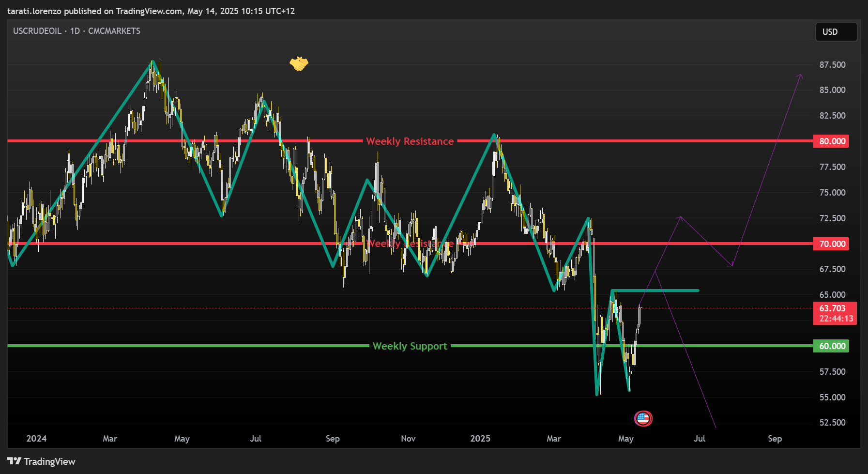
Task: Click the 65.000 price axis label
Action: (x=832, y=295)
